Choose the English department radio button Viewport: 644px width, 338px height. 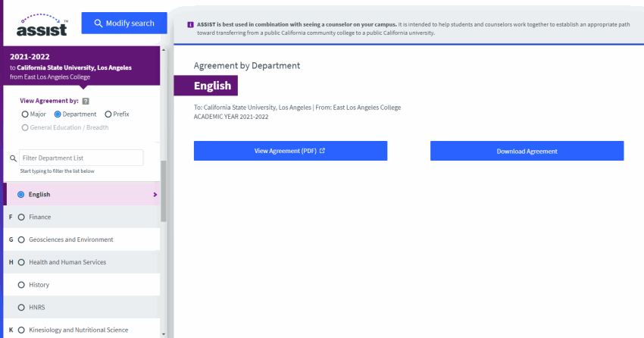(21, 195)
